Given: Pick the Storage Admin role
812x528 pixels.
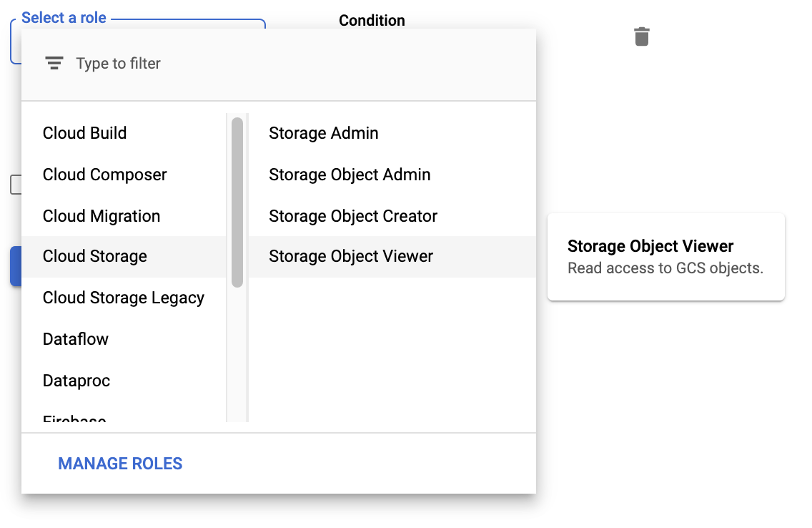Looking at the screenshot, I should pos(324,133).
